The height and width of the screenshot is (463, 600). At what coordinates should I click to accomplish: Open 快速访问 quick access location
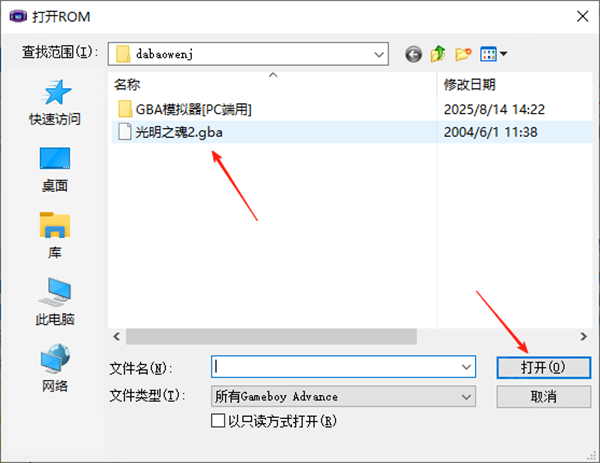[55, 103]
